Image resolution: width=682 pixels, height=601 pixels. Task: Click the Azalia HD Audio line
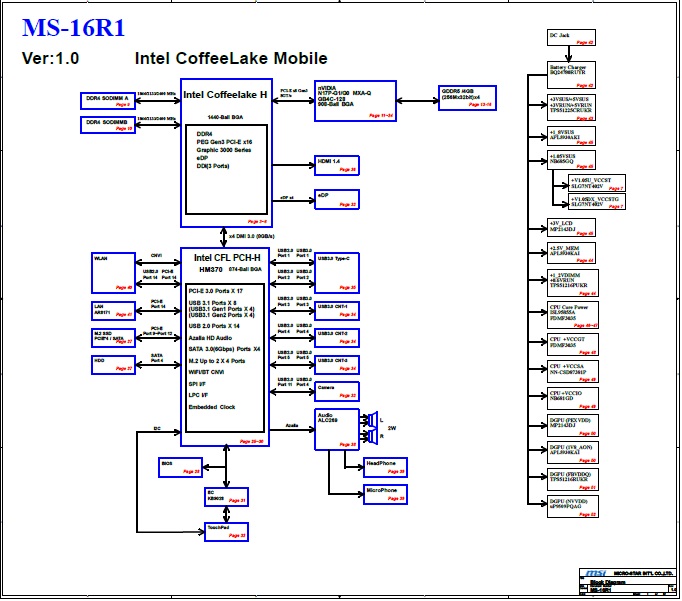[x=210, y=338]
